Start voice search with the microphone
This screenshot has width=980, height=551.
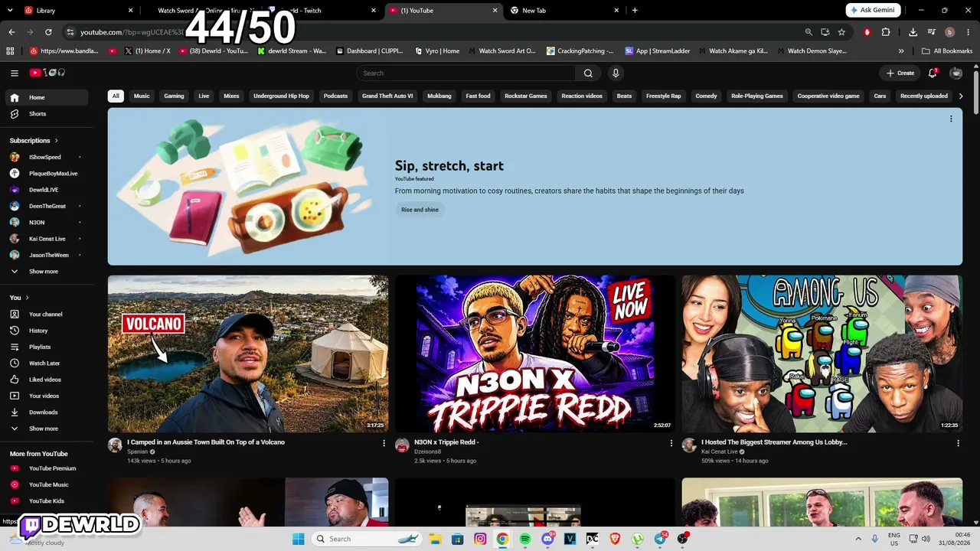pyautogui.click(x=616, y=73)
